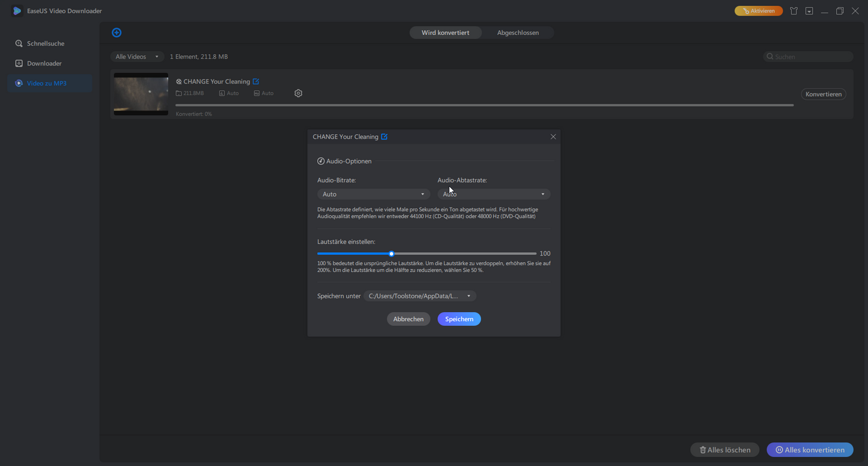868x466 pixels.
Task: Select Video zu MP3 in sidebar
Action: pyautogui.click(x=46, y=83)
